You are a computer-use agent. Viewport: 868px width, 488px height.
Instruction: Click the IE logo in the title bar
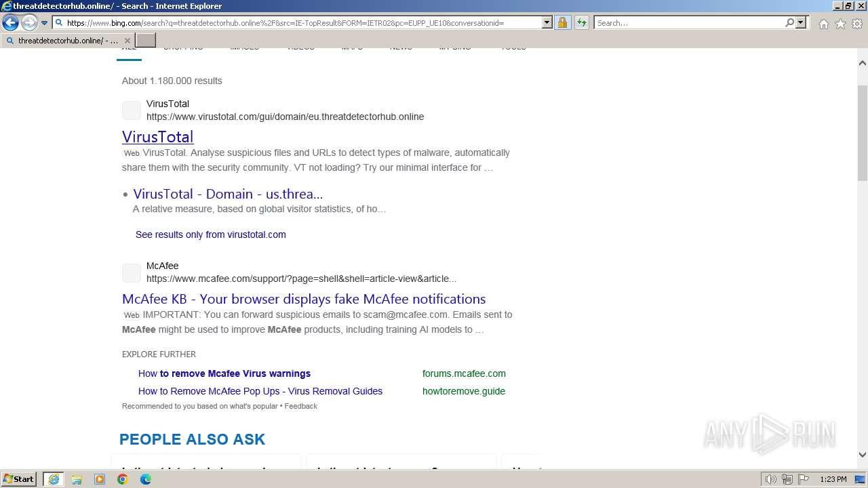pyautogui.click(x=7, y=6)
